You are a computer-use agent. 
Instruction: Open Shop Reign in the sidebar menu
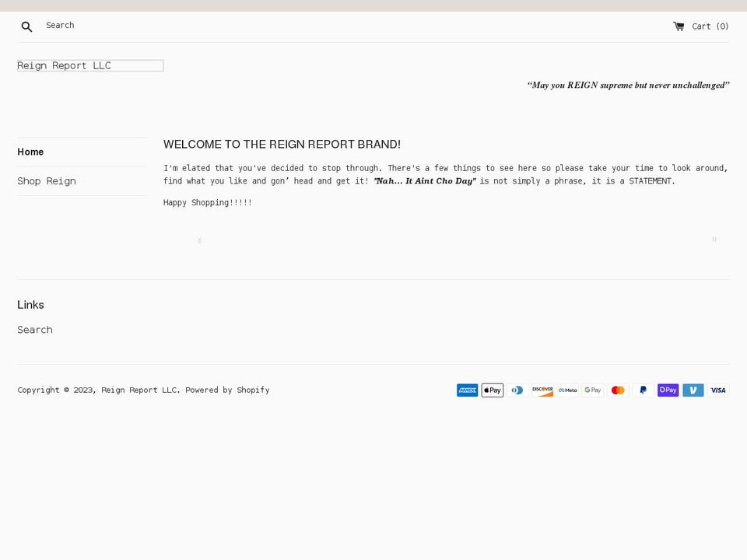47,181
